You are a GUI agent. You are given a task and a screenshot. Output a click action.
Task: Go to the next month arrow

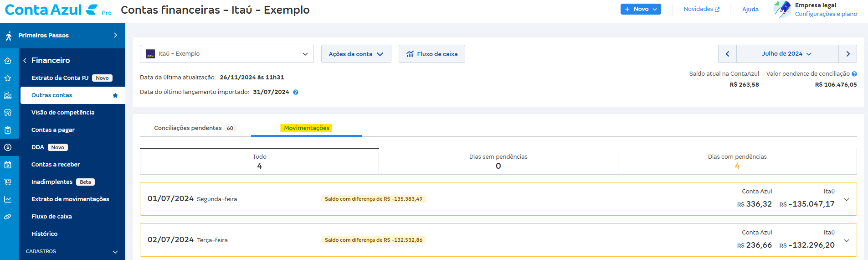(x=847, y=54)
